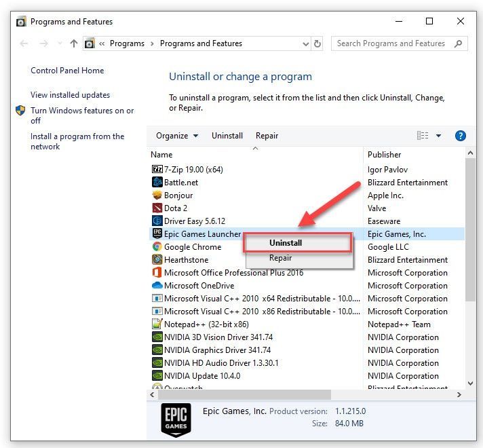The height and width of the screenshot is (448, 483).
Task: Click the Visual C++ 2010 x64 icon
Action: 157,298
